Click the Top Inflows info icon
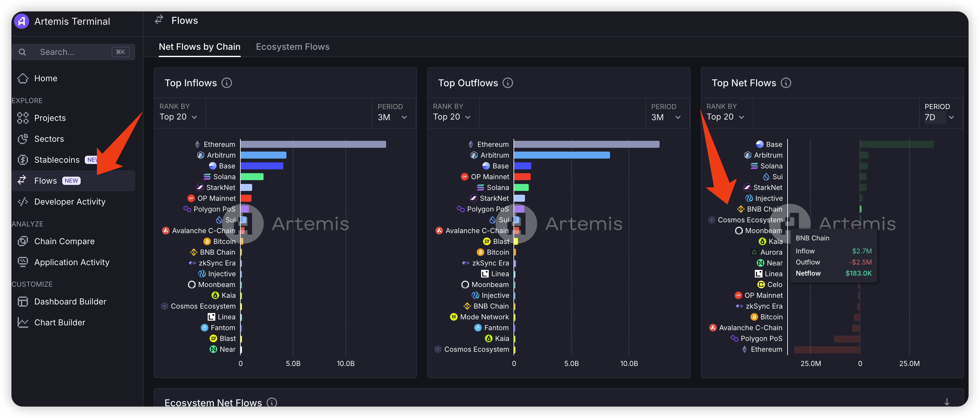This screenshot has height=418, width=980. tap(227, 83)
